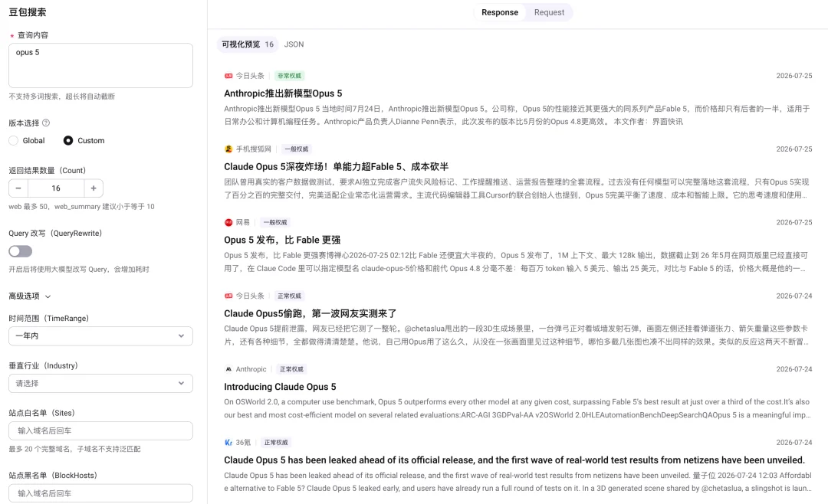
Task: Decrease result count with minus button
Action: 18,188
